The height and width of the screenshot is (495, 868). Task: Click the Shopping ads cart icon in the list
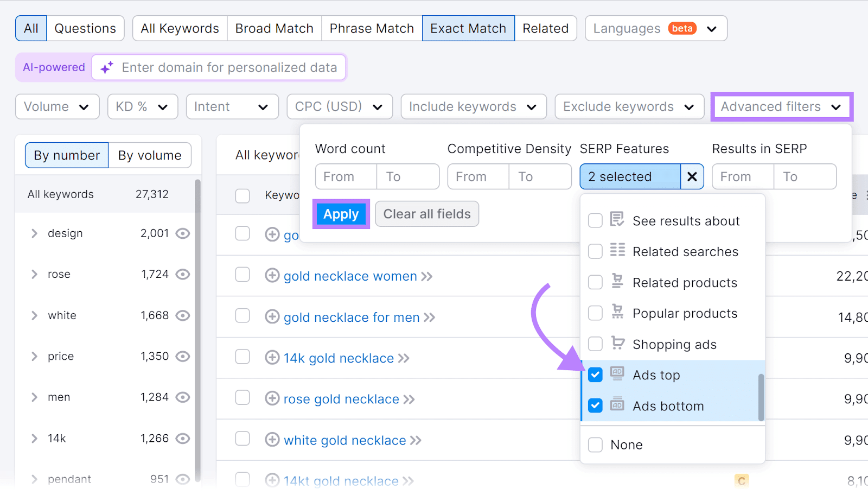[x=617, y=344]
